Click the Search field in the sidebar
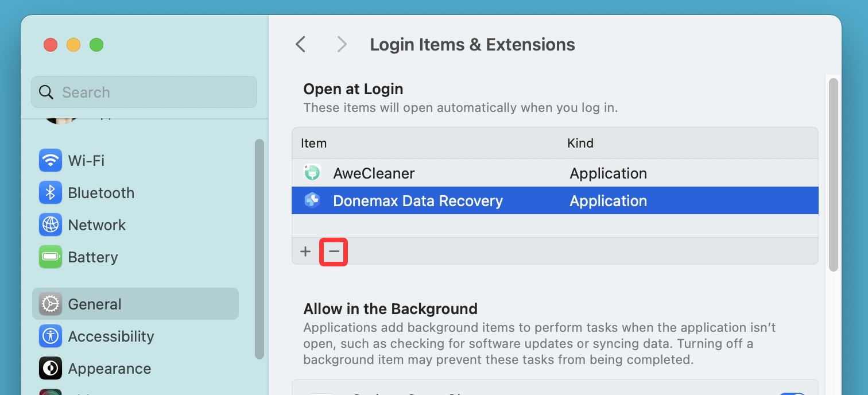This screenshot has height=395, width=868. tap(144, 92)
